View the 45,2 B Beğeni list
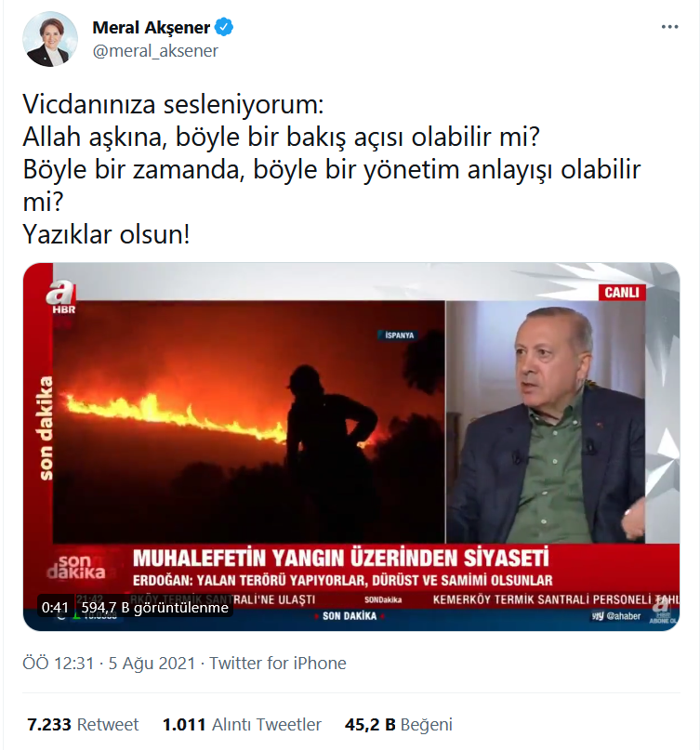 [x=398, y=724]
